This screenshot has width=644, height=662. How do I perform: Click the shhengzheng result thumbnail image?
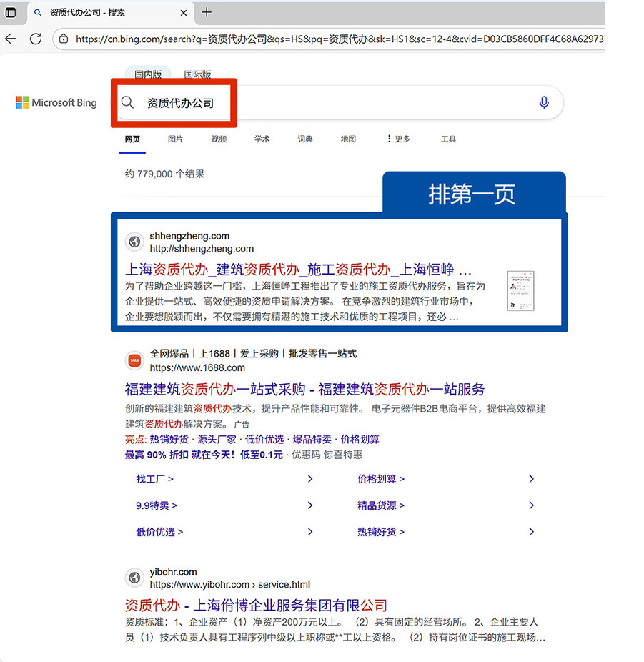tap(520, 290)
